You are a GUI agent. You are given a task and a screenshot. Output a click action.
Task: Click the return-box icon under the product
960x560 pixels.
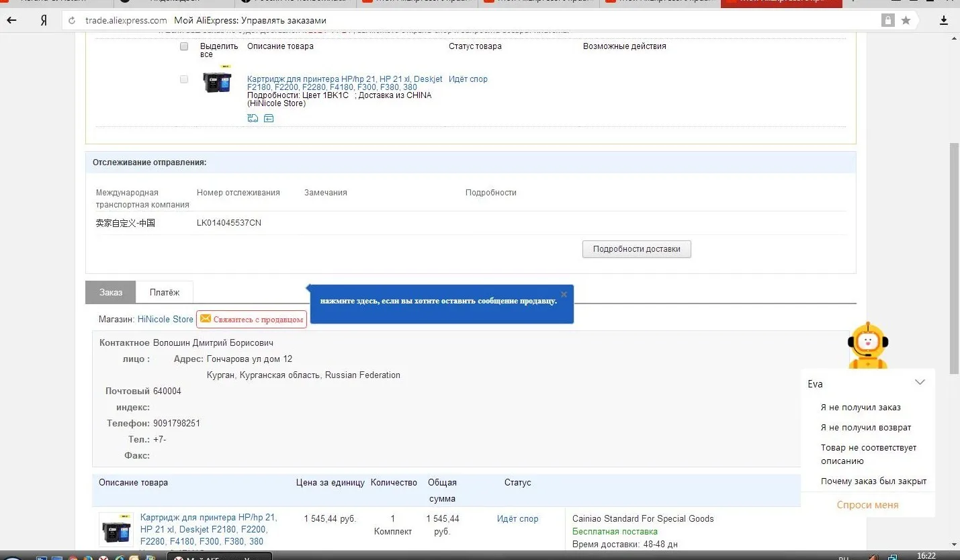(x=269, y=118)
